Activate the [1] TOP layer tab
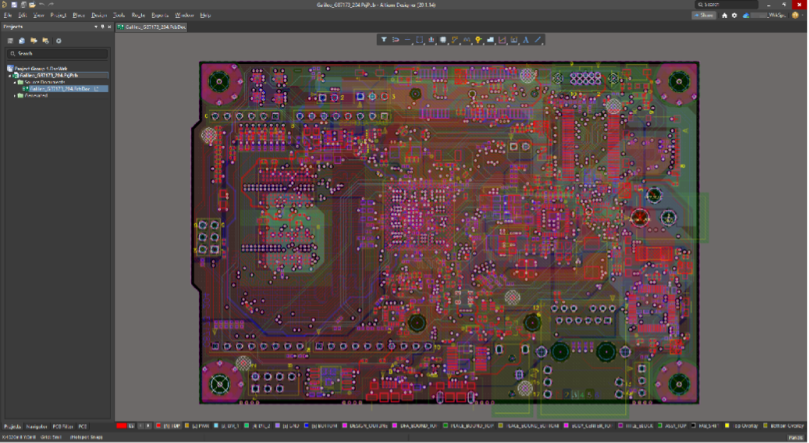The width and height of the screenshot is (809, 443). point(169,426)
